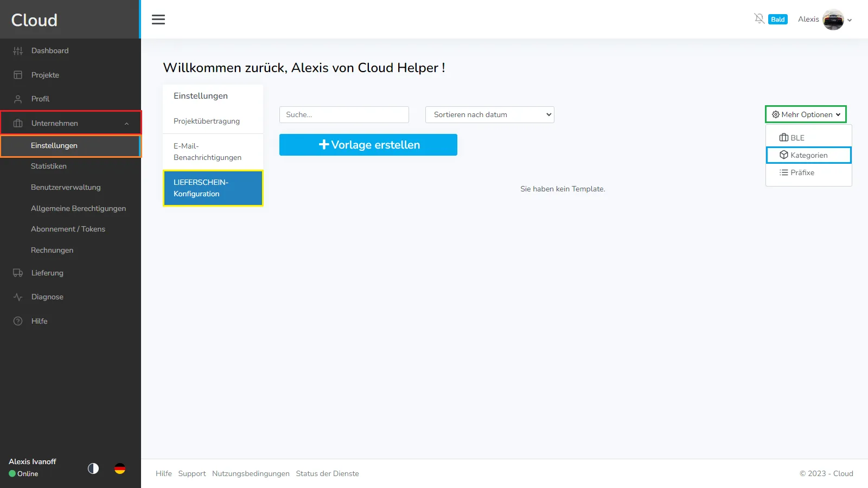Select Präfixe from the options menu
Viewport: 868px width, 488px height.
click(x=802, y=172)
